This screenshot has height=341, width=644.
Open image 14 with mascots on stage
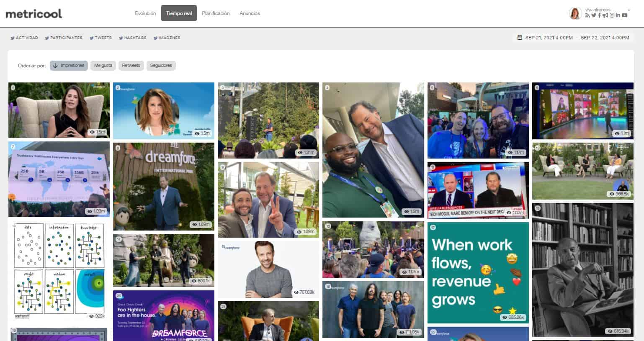(164, 260)
